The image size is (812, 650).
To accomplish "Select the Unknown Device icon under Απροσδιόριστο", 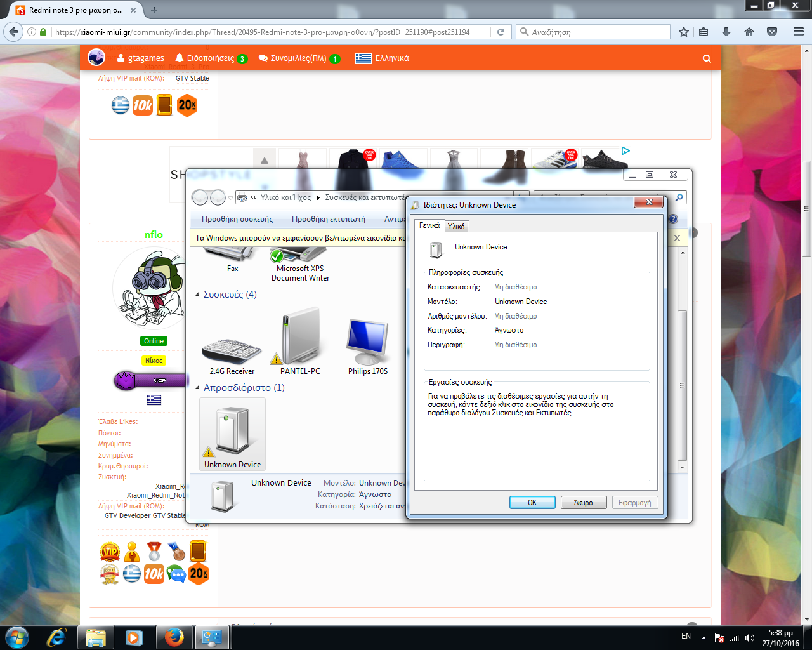I will pyautogui.click(x=232, y=434).
